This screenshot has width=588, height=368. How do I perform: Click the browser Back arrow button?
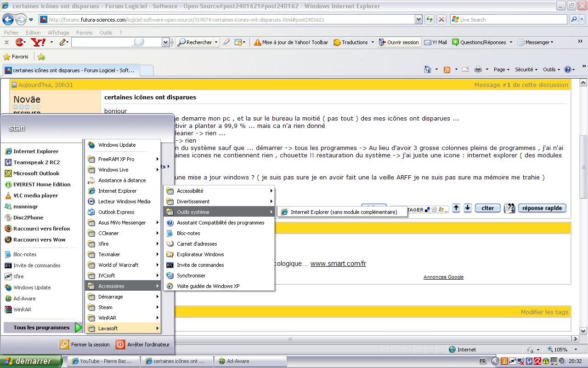coord(8,19)
